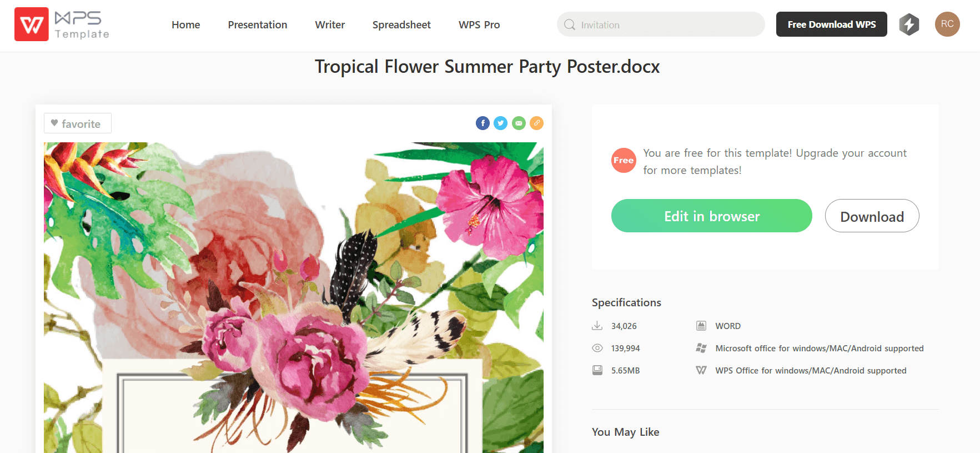Viewport: 980px width, 453px height.
Task: Open the tropical flower poster preview
Action: 294,297
